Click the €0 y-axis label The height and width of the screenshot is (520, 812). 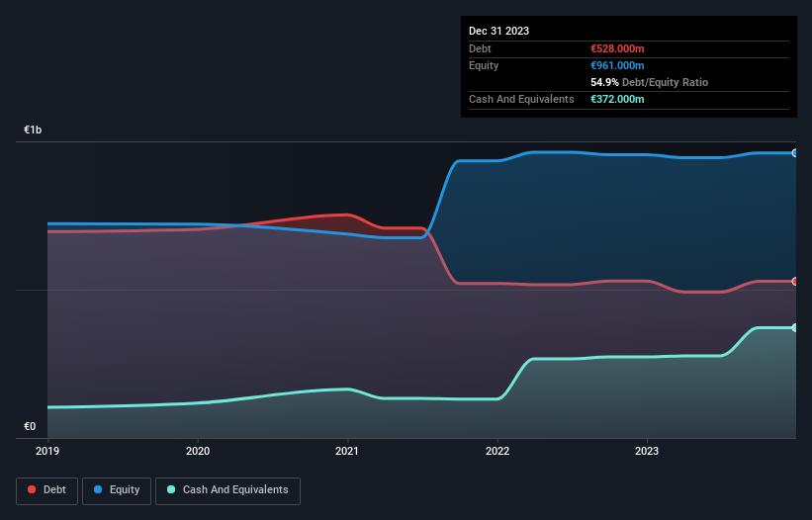(x=30, y=426)
